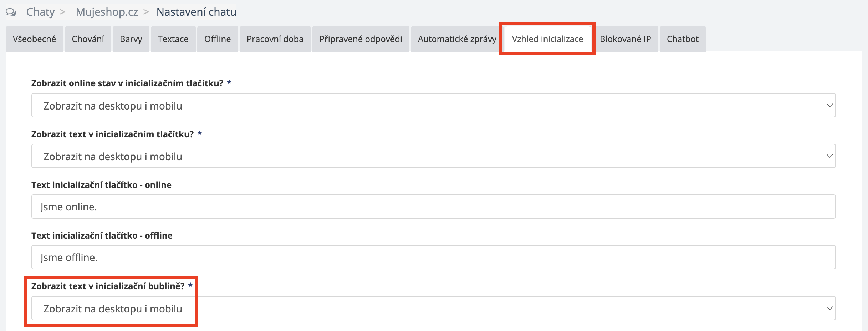Image resolution: width=868 pixels, height=331 pixels.
Task: Open the Chování tab
Action: coord(88,39)
